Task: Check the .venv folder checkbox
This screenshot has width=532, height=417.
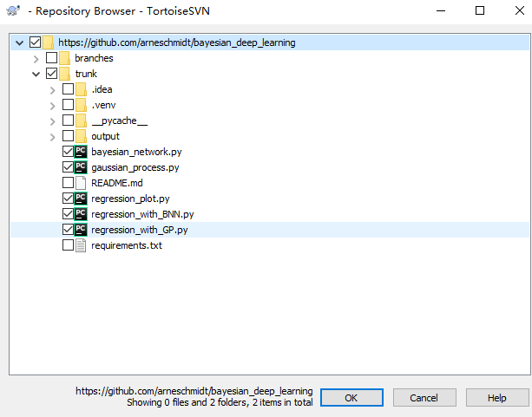Action: tap(69, 105)
